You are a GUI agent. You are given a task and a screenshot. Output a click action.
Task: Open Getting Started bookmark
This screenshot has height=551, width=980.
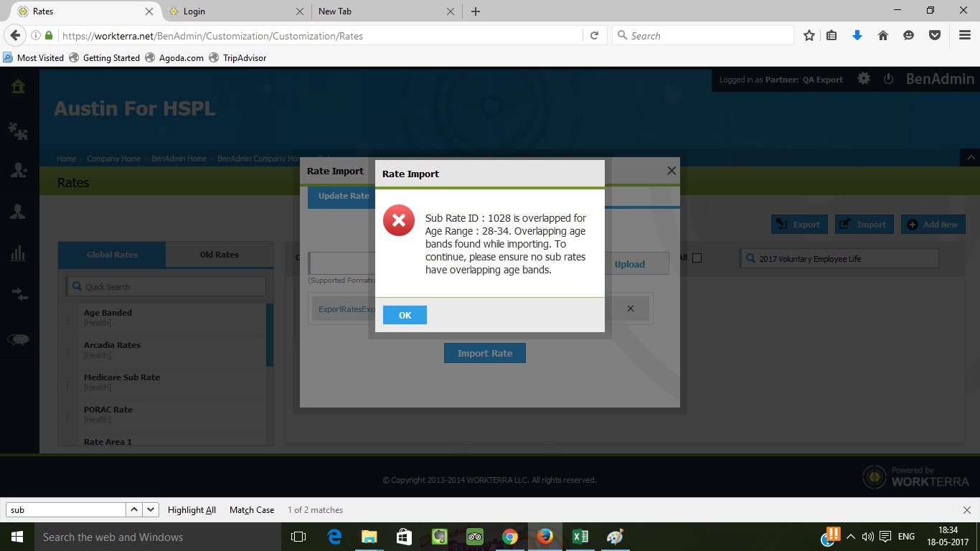coord(105,57)
